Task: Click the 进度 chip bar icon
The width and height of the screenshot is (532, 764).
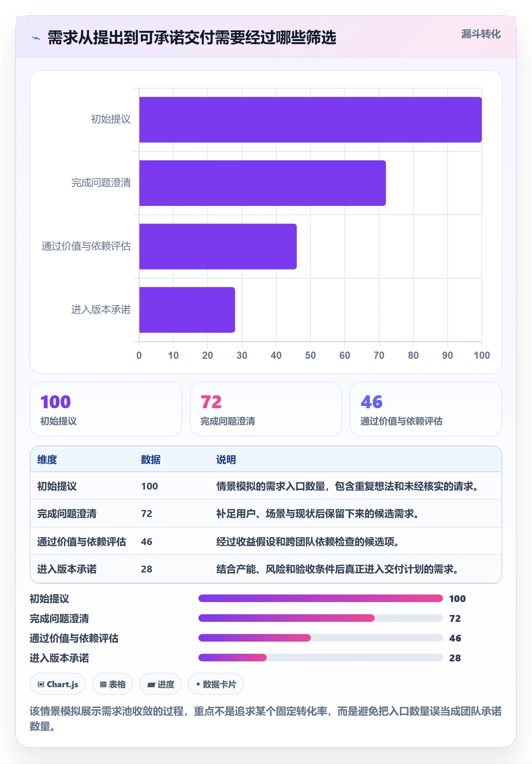Action: (151, 685)
